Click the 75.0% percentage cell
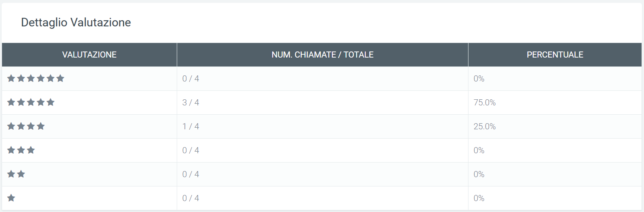The height and width of the screenshot is (212, 644). coord(485,103)
